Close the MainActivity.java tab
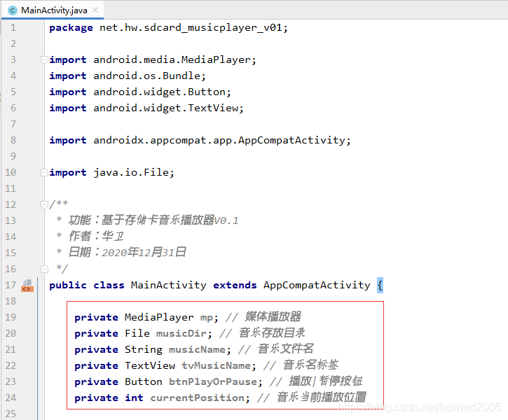This screenshot has height=420, width=508. (x=95, y=10)
